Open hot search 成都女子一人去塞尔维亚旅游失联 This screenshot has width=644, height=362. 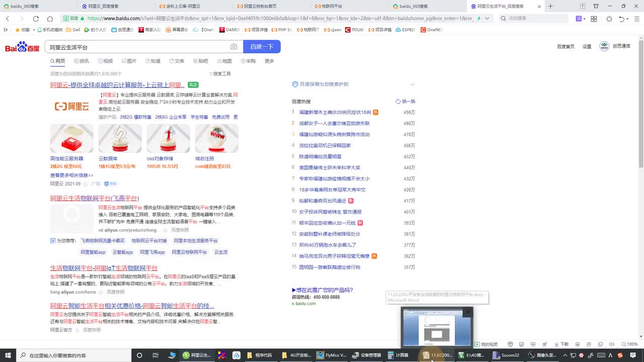[x=335, y=123]
